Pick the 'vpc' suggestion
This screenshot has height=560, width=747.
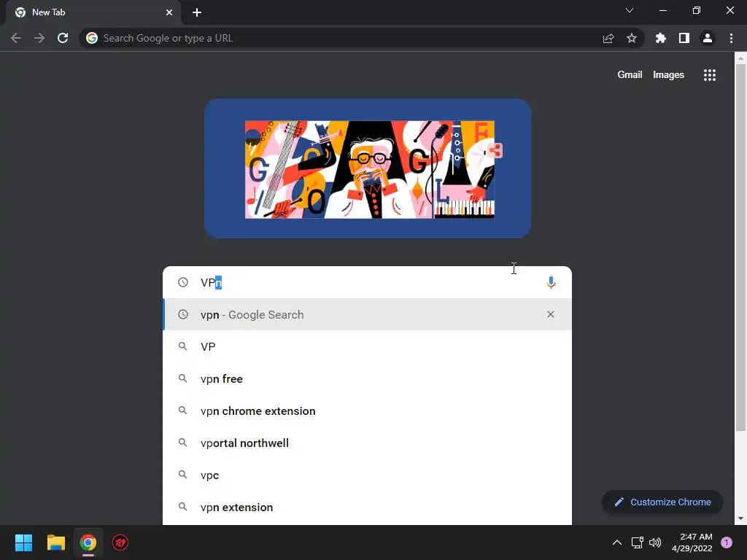[367, 475]
